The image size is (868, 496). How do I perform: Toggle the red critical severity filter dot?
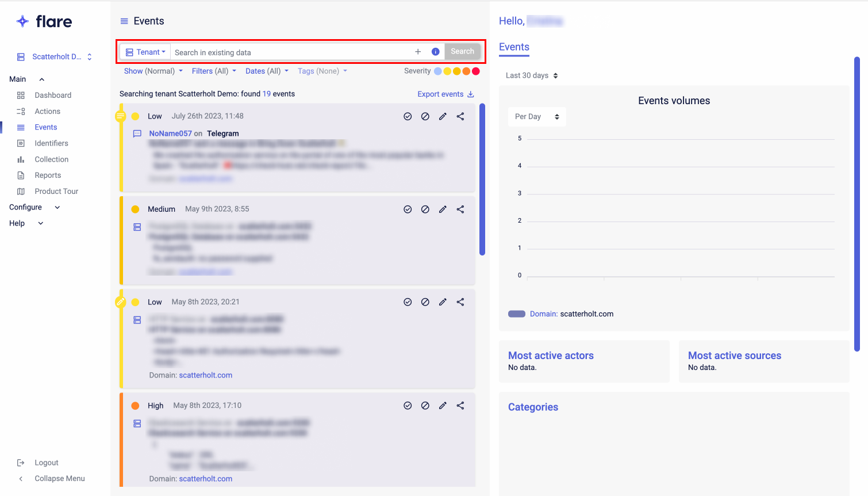(476, 71)
